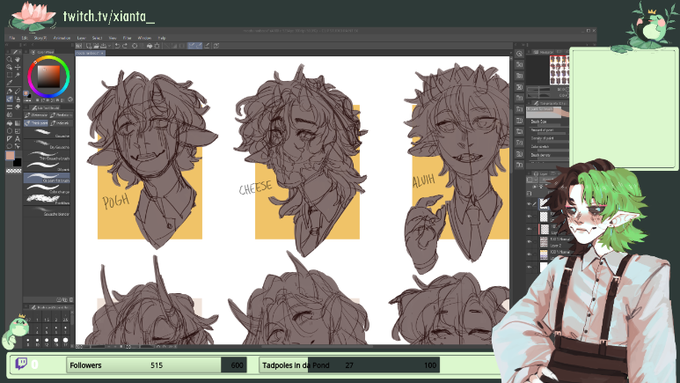This screenshot has width=680, height=383.
Task: Select the Text 'A' tool
Action: 18,139
